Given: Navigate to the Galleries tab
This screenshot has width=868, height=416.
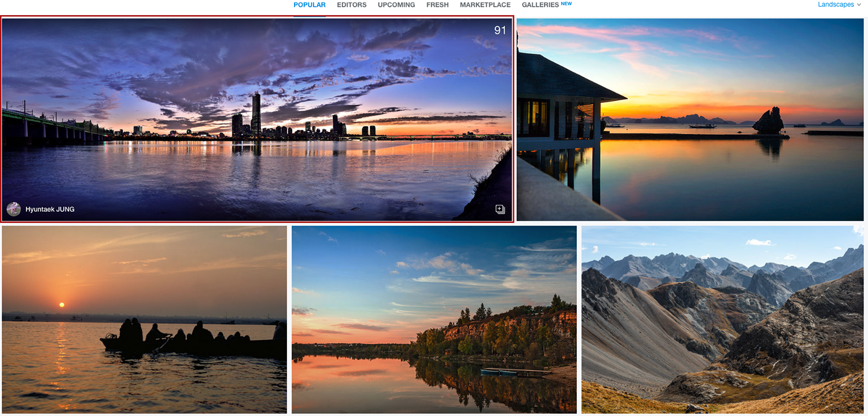Looking at the screenshot, I should (540, 5).
